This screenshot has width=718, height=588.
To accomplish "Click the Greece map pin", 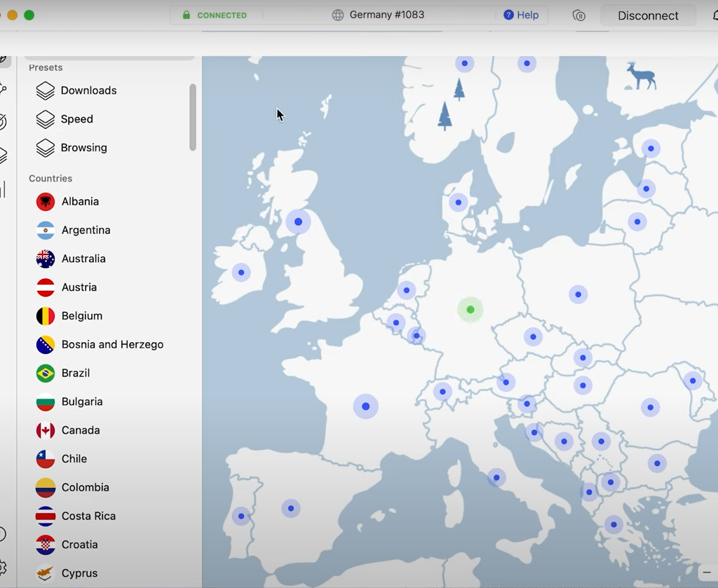I will (x=614, y=524).
